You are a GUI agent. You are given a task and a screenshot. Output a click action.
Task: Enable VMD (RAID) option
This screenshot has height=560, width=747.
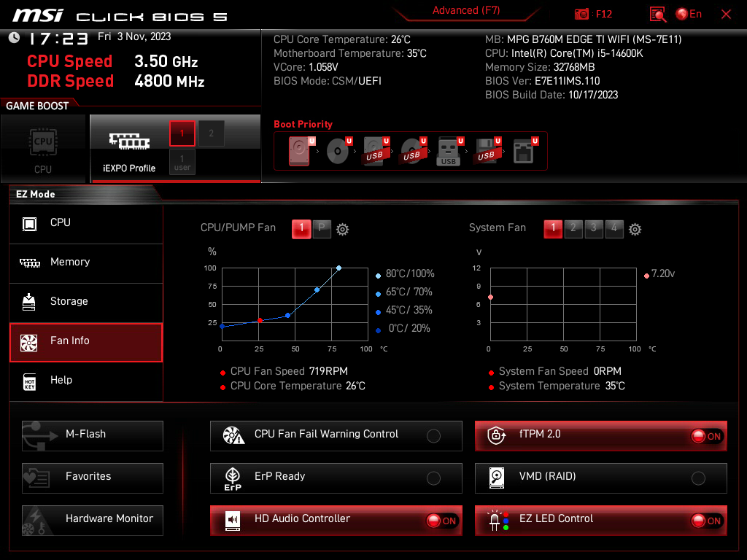698,478
